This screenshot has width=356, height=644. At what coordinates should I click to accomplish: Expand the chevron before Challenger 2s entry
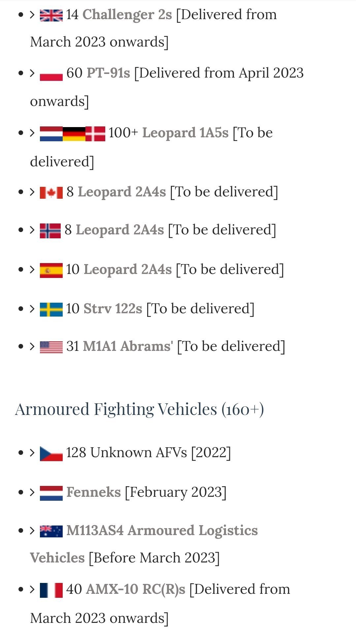(x=32, y=15)
